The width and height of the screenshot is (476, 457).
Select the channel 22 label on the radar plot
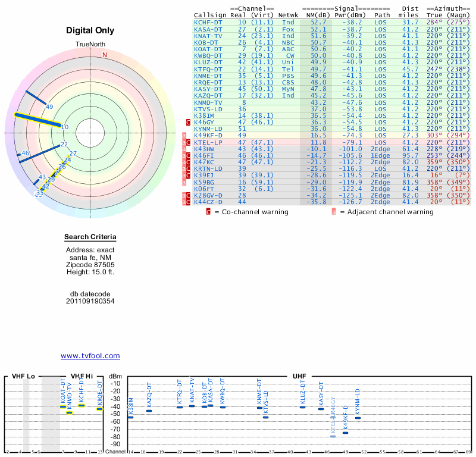(x=64, y=145)
